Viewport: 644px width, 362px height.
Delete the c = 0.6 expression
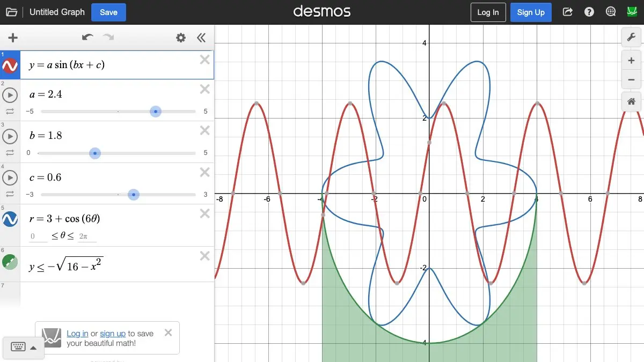click(204, 172)
